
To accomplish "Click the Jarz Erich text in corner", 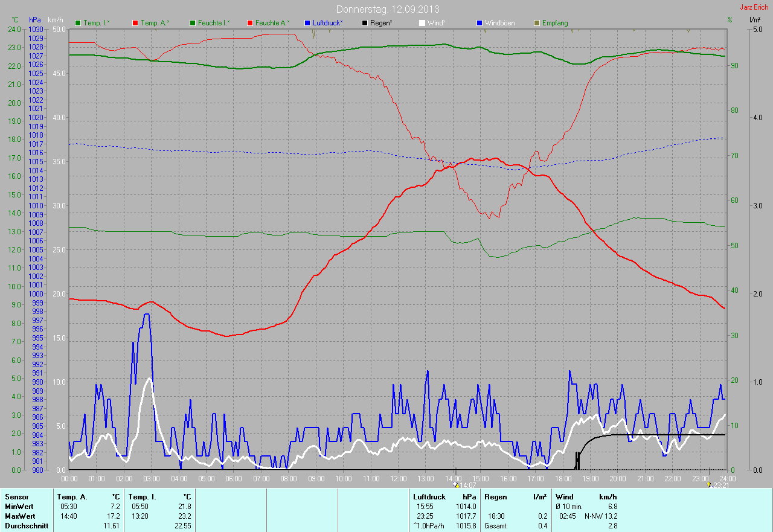I will click(754, 7).
